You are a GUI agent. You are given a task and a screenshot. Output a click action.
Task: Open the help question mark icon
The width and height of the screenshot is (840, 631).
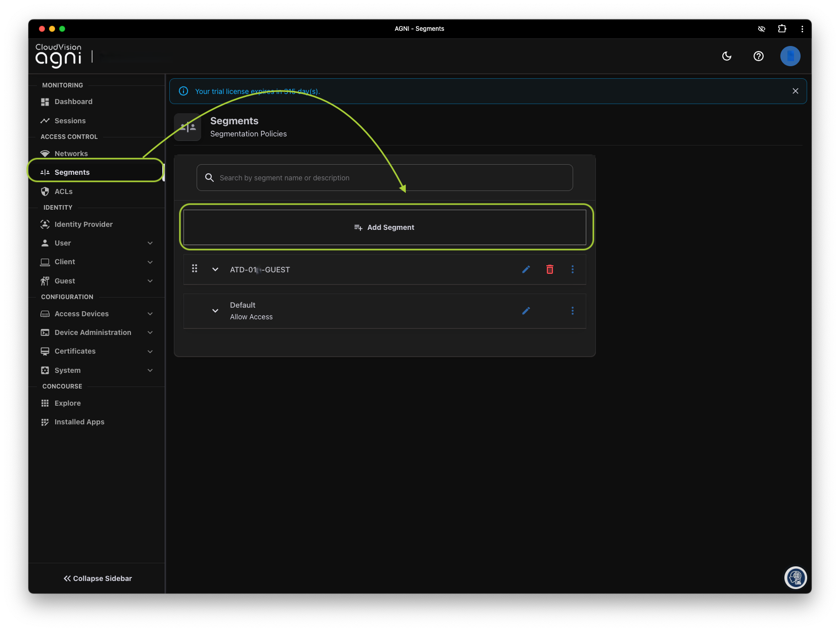(x=758, y=56)
